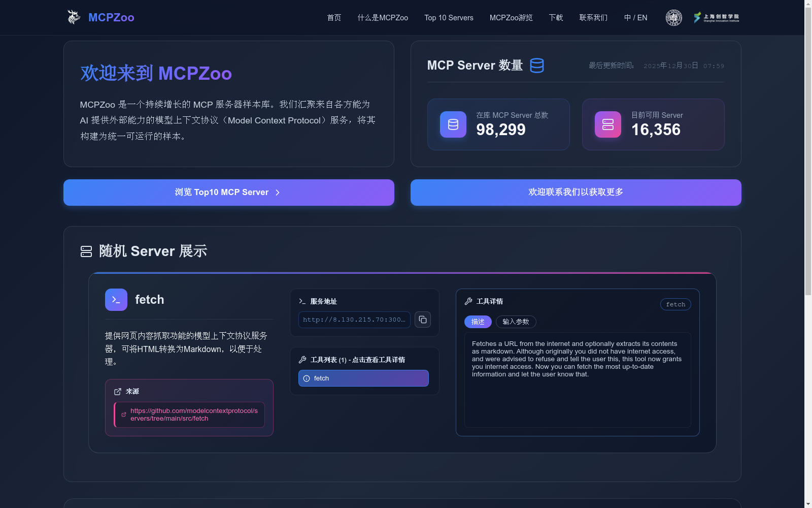Open the GitHub fetch source link
Image resolution: width=812 pixels, height=508 pixels.
tap(194, 415)
